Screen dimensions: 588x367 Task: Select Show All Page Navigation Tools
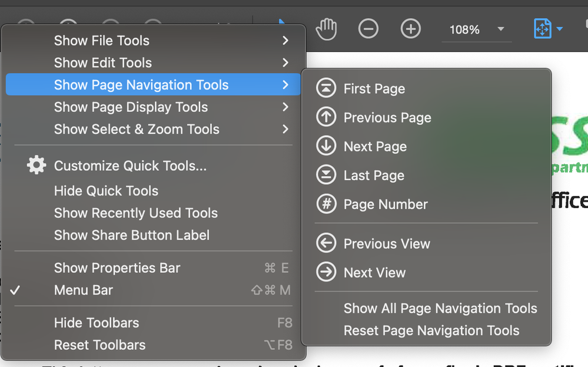pyautogui.click(x=440, y=309)
